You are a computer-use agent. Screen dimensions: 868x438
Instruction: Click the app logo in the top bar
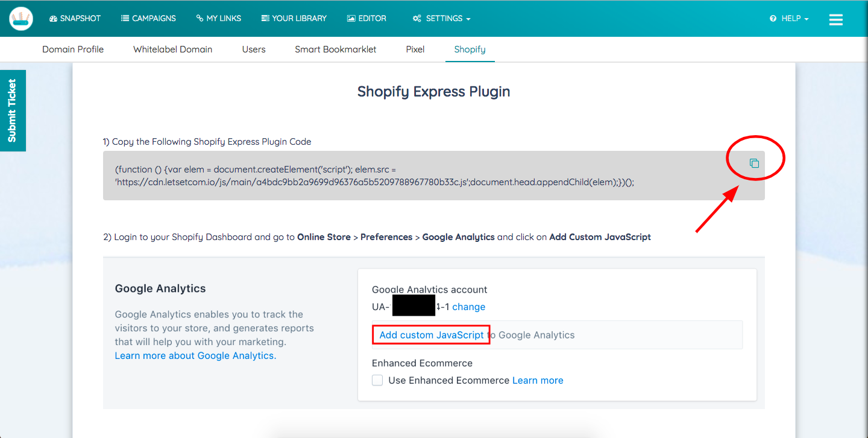[x=21, y=19]
